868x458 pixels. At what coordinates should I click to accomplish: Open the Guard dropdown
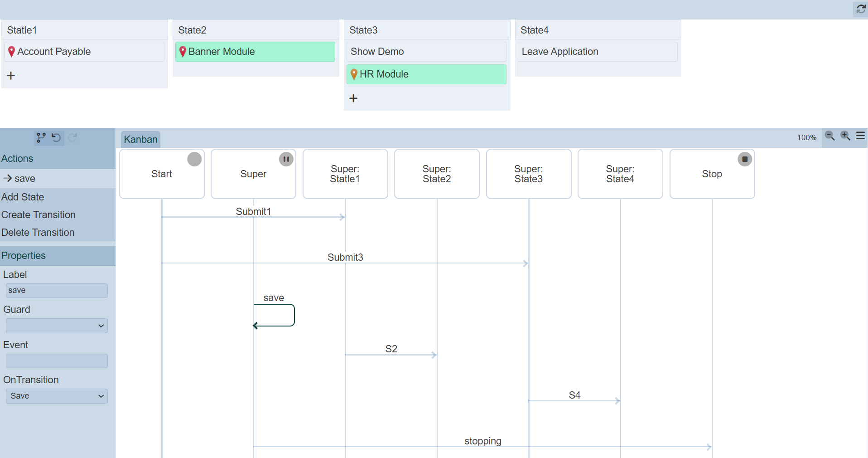pyautogui.click(x=57, y=326)
